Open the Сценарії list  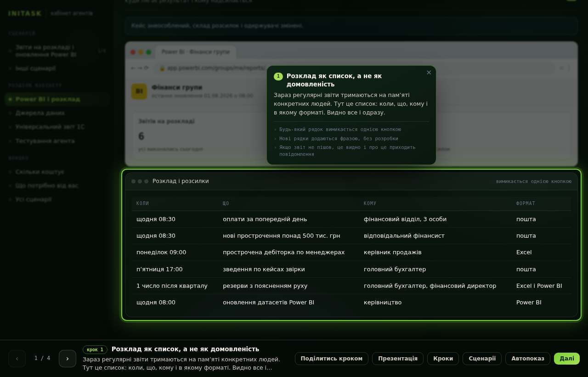[482, 359]
